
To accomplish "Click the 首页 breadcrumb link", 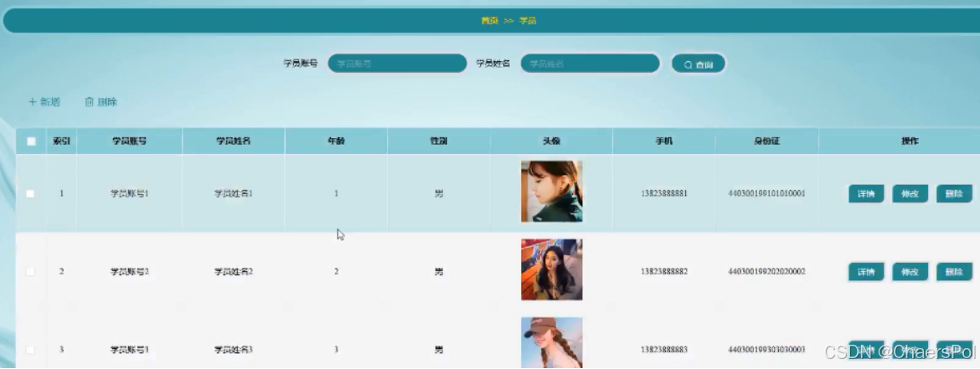I will click(x=489, y=21).
